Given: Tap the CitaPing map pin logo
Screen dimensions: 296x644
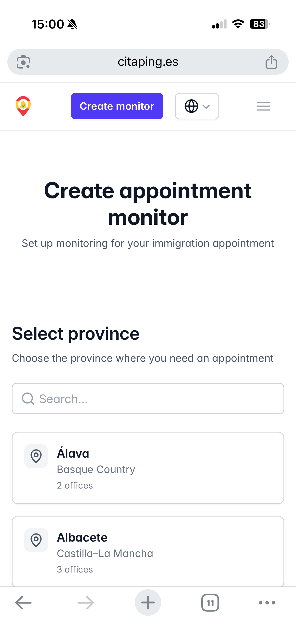Looking at the screenshot, I should (x=23, y=106).
